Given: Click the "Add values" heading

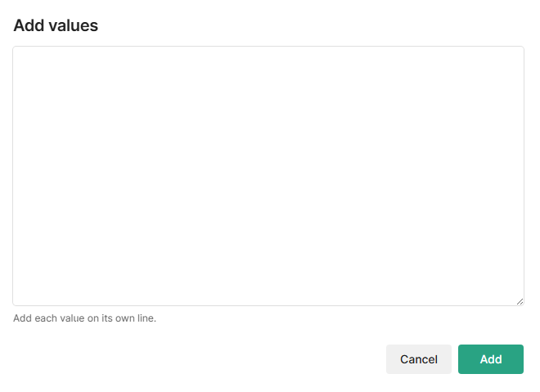Looking at the screenshot, I should [x=56, y=25].
